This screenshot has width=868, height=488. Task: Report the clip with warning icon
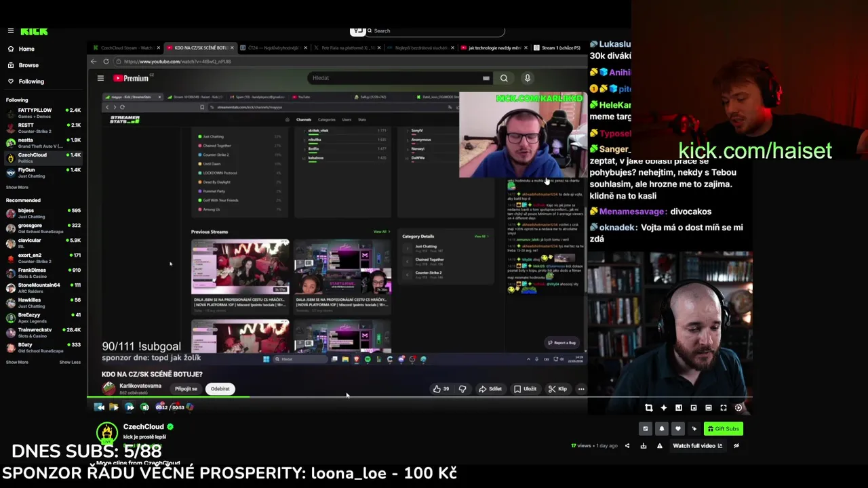pyautogui.click(x=660, y=446)
